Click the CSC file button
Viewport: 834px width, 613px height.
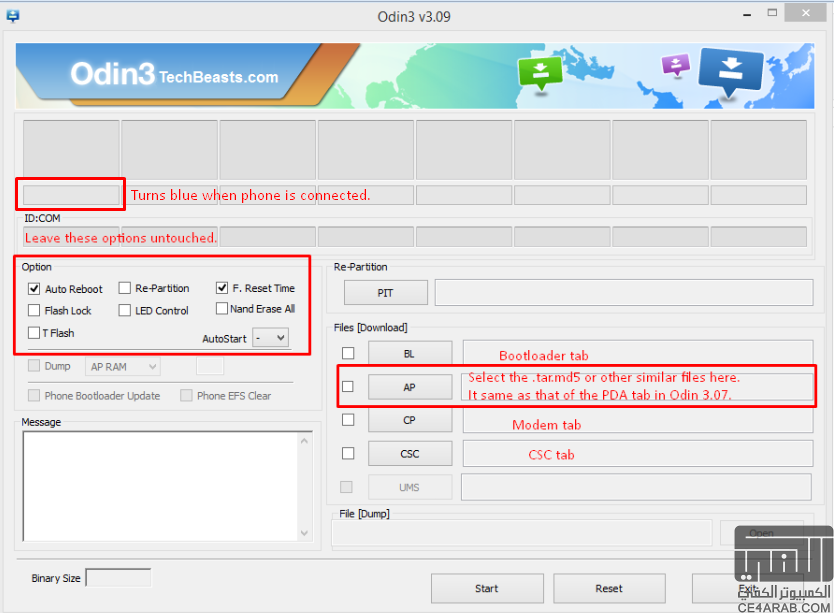[410, 453]
